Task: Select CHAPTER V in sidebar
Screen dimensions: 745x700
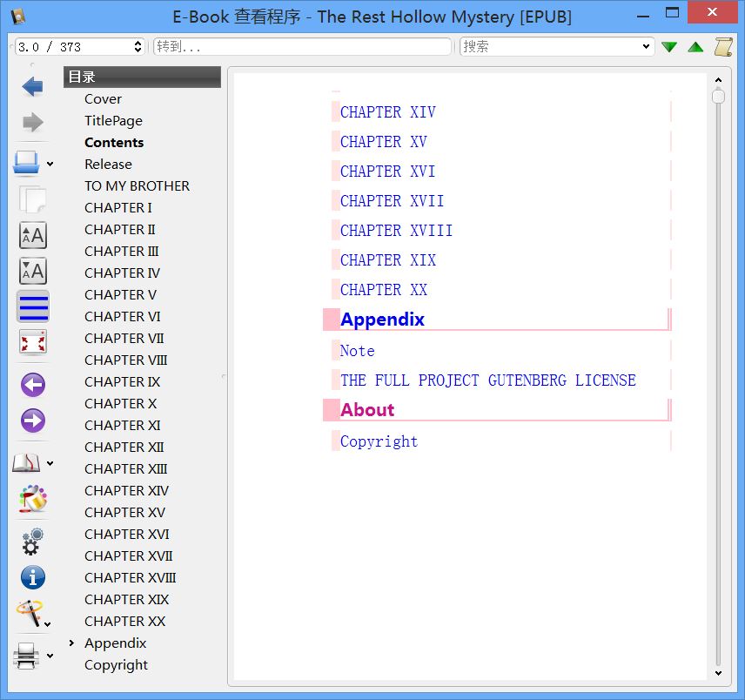Action: point(120,294)
